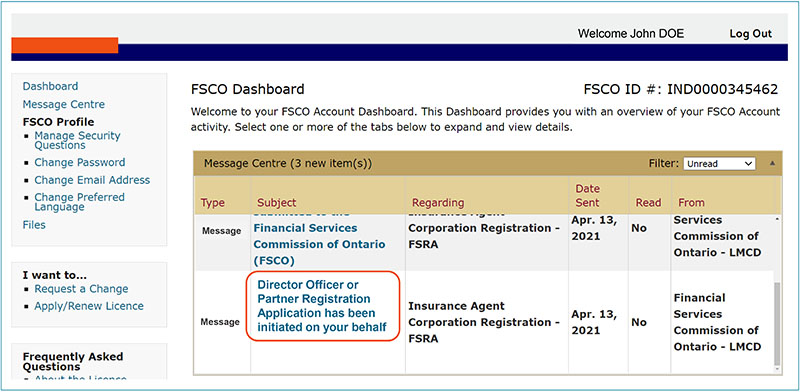The image size is (800, 392).
Task: Collapse the Message Centre panel arrow
Action: click(x=772, y=163)
